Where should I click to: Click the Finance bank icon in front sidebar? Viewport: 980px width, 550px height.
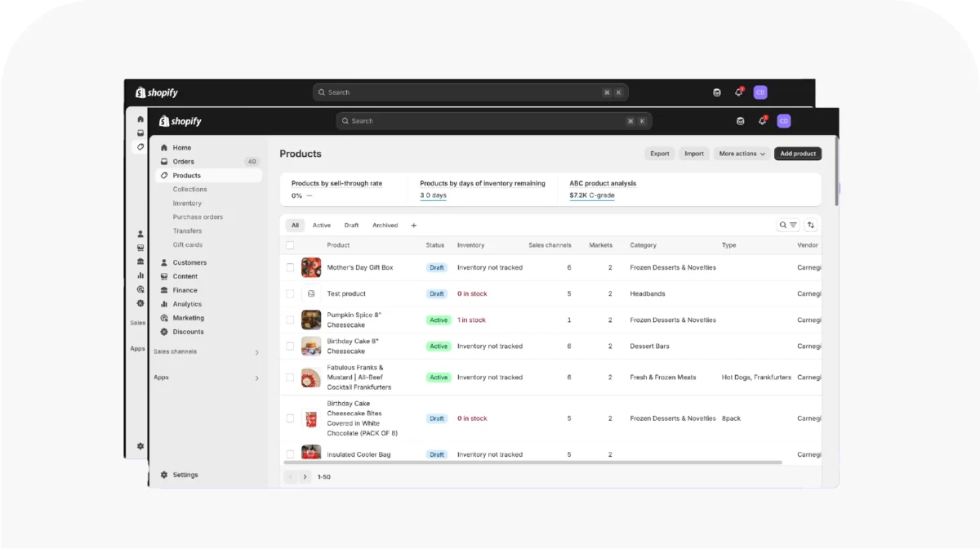pyautogui.click(x=164, y=290)
